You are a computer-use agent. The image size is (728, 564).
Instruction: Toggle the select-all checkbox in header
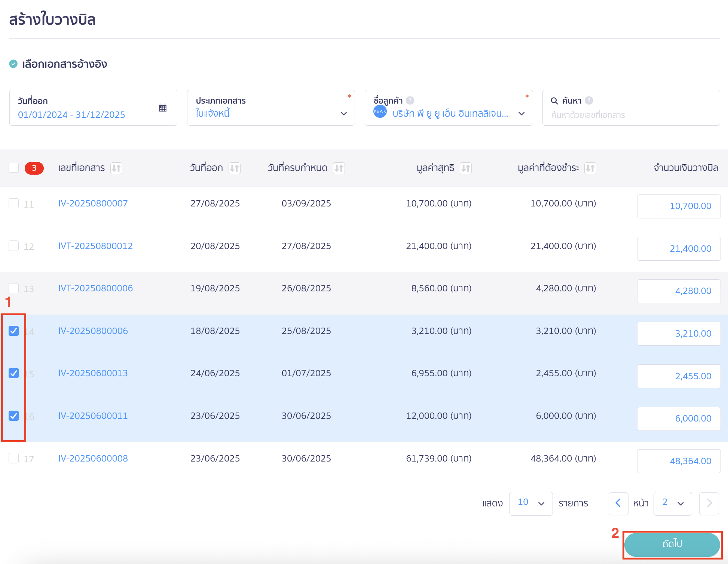coord(14,168)
